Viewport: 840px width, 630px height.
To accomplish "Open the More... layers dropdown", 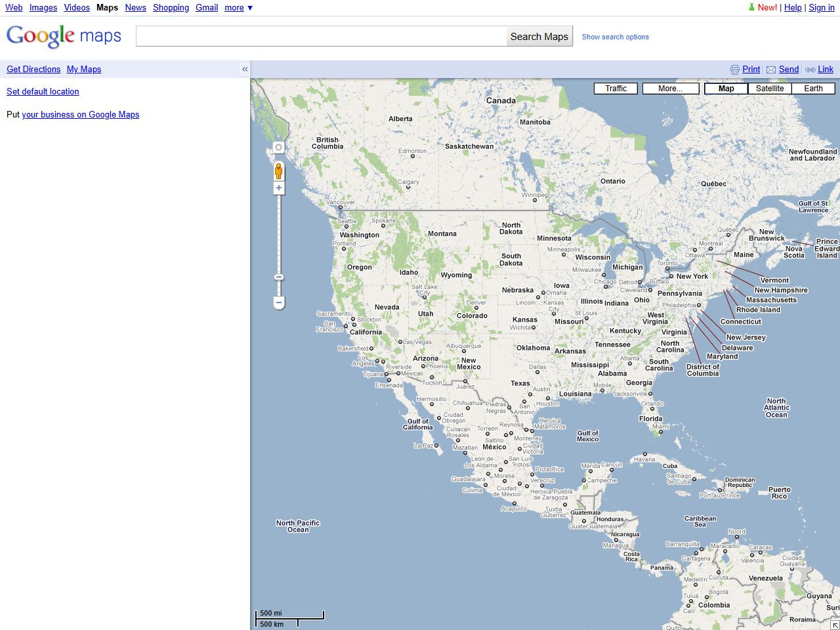I will pyautogui.click(x=670, y=89).
